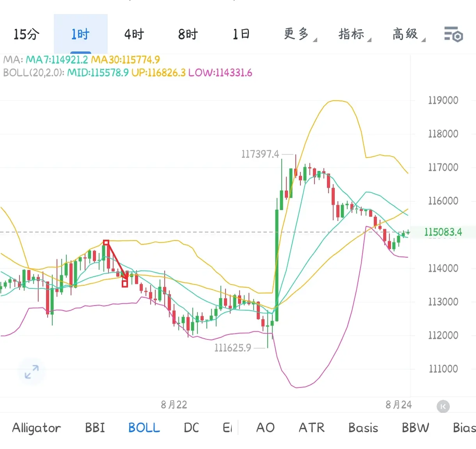Switch to the 1日 timeframe
This screenshot has width=476, height=449.
coord(242,34)
